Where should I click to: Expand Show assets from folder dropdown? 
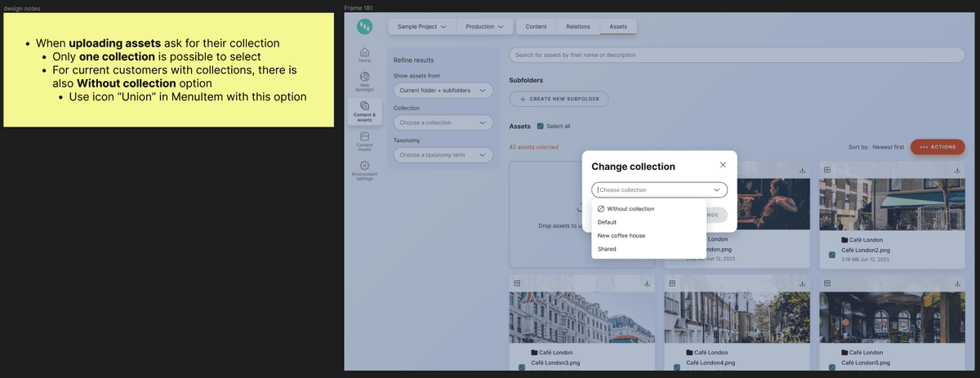click(x=443, y=90)
